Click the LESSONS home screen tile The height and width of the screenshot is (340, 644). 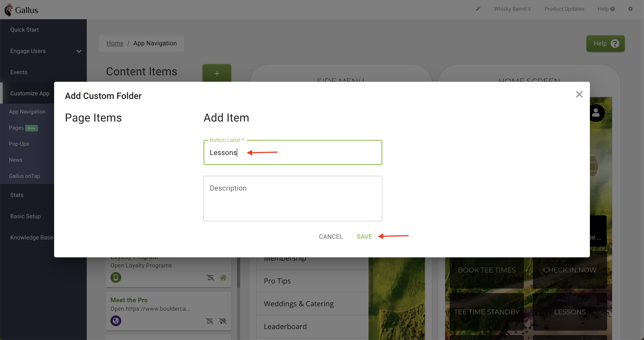pyautogui.click(x=570, y=312)
